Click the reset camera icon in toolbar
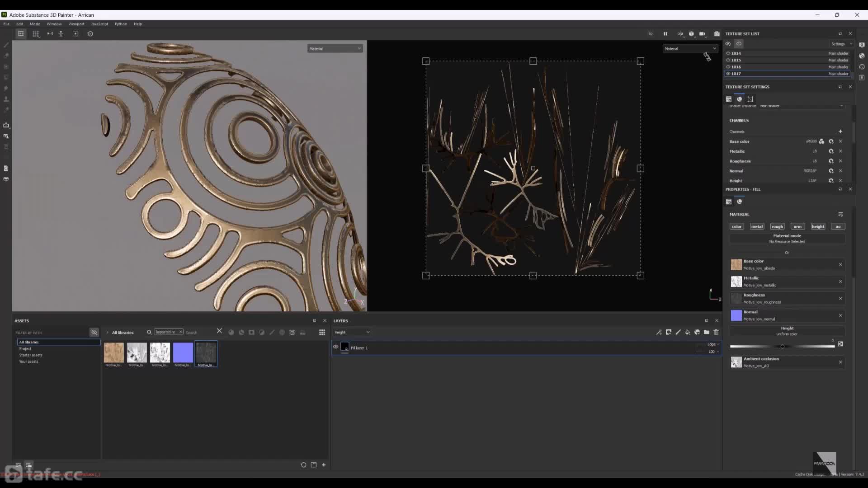The height and width of the screenshot is (488, 868). click(x=90, y=33)
